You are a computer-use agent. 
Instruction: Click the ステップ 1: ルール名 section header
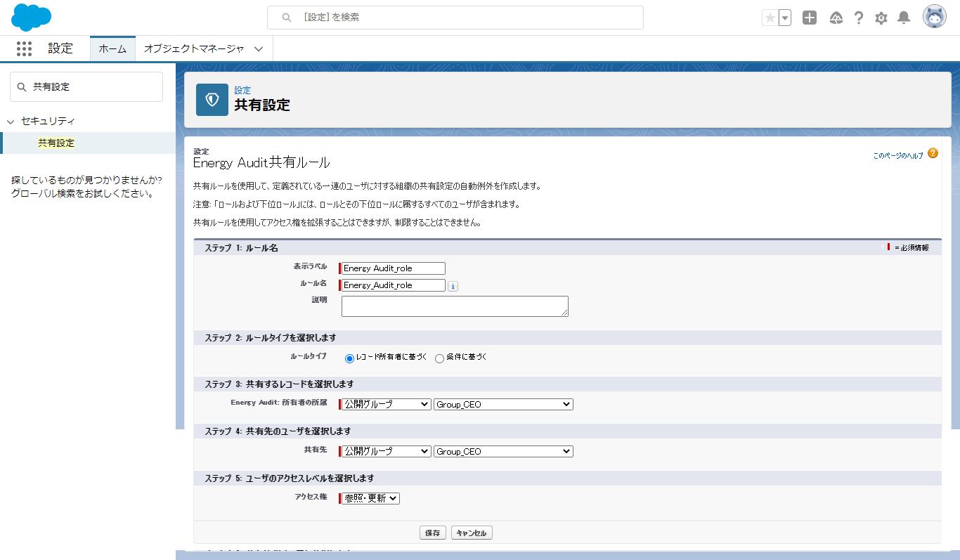click(567, 248)
